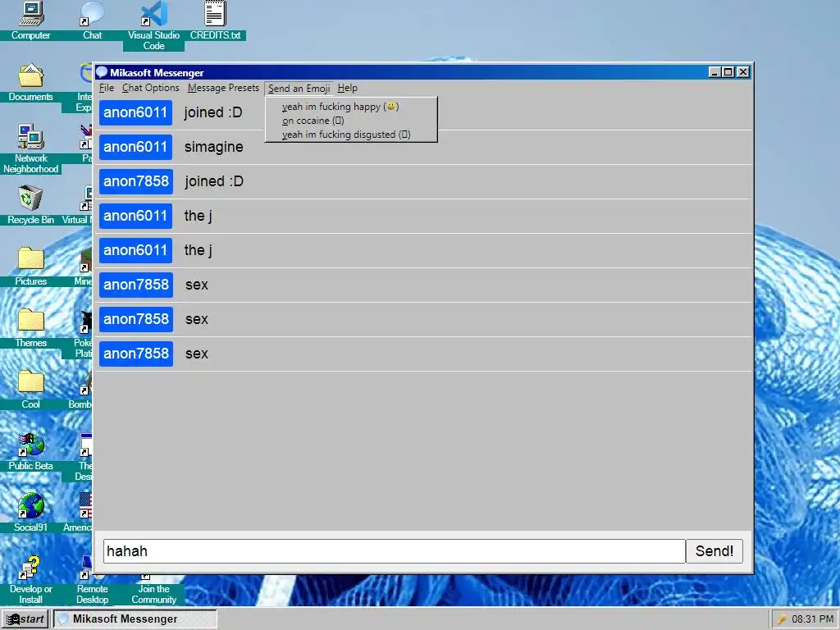Open the Message Presets menu
The height and width of the screenshot is (630, 840).
223,88
